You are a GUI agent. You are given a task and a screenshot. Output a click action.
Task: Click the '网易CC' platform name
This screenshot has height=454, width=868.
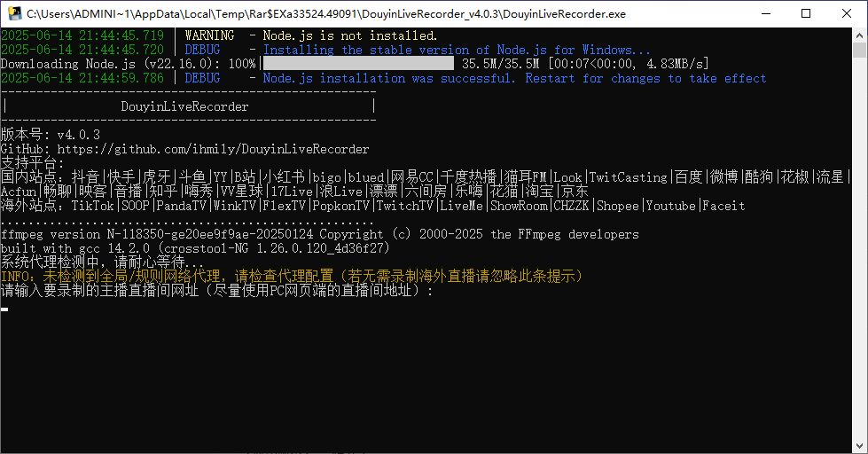(x=412, y=177)
